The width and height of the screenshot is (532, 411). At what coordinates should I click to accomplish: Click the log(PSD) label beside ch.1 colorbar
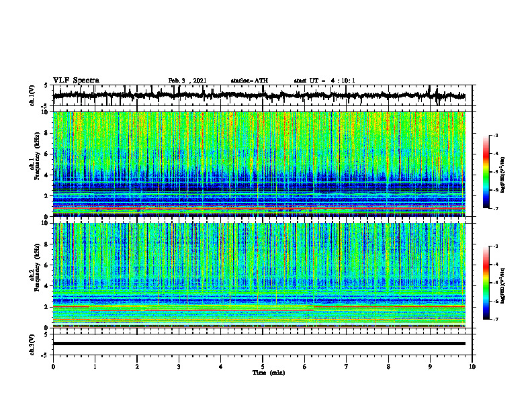[503, 175]
